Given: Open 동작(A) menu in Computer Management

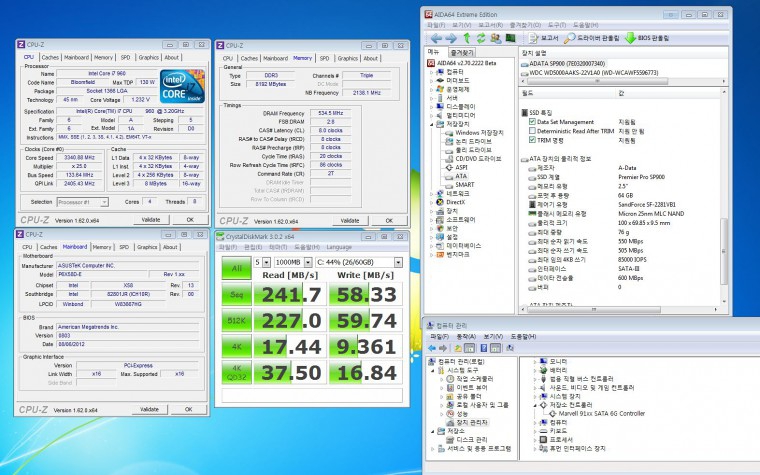Looking at the screenshot, I should [x=466, y=336].
